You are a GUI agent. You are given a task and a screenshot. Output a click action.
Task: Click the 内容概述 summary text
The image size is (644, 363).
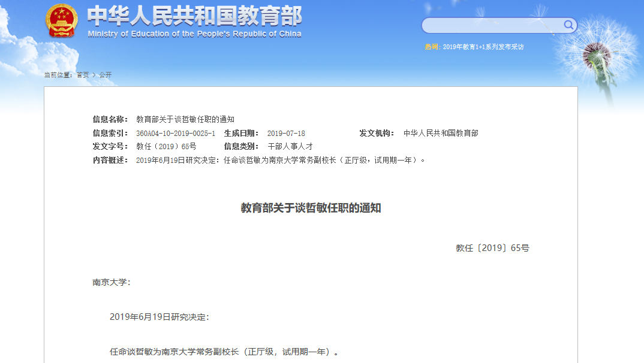(280, 160)
